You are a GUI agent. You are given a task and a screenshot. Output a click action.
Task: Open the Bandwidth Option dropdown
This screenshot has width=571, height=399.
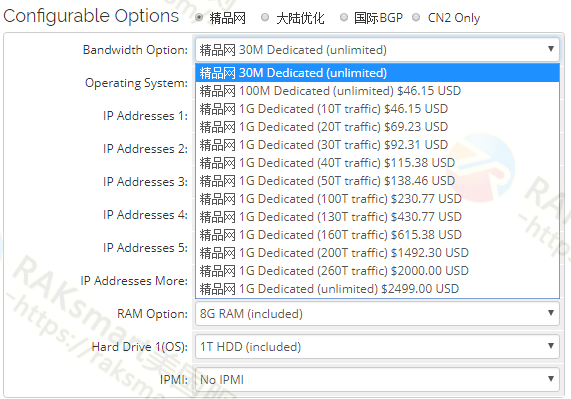tap(377, 50)
